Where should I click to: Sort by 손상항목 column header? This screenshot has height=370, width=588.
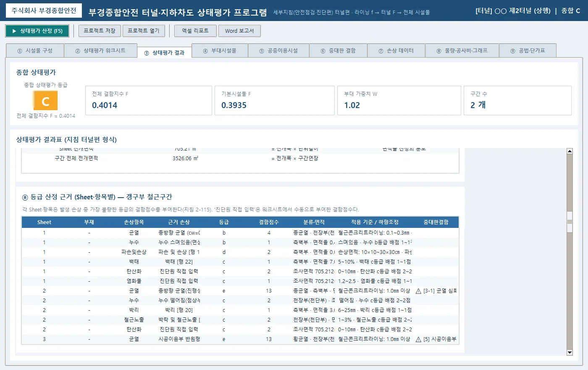pos(134,222)
